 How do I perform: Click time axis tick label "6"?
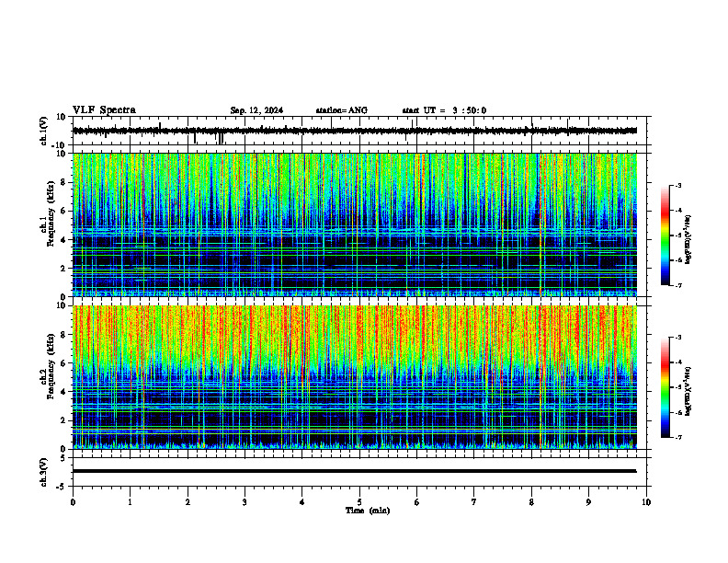[x=417, y=502]
